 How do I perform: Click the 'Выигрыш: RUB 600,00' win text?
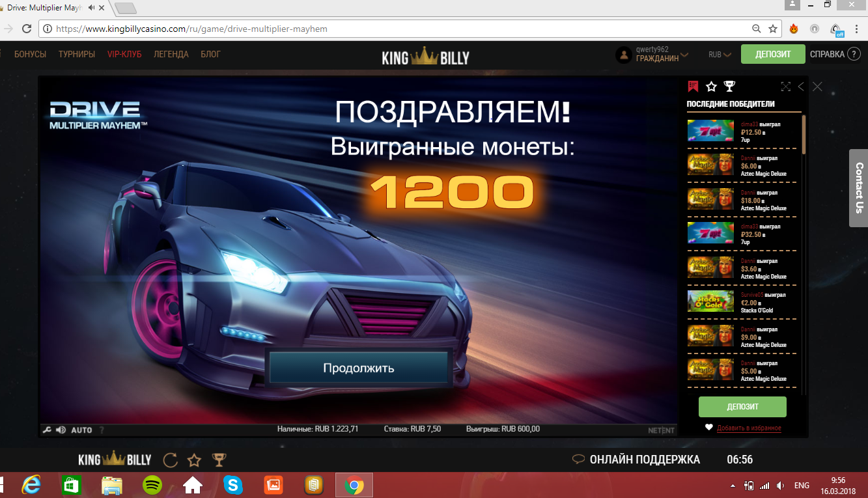[x=503, y=430]
